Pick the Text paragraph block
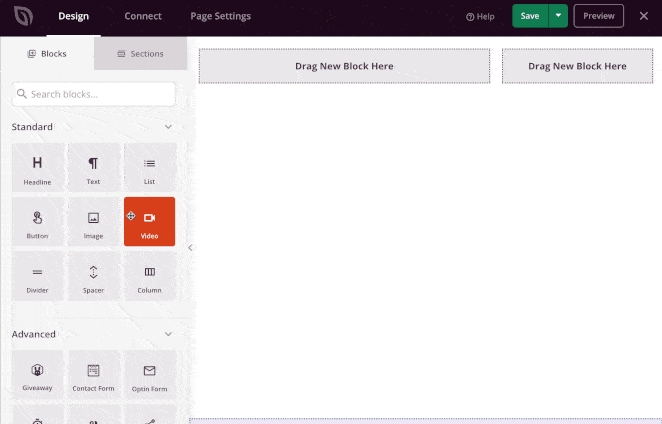The width and height of the screenshot is (662, 424). tap(93, 168)
